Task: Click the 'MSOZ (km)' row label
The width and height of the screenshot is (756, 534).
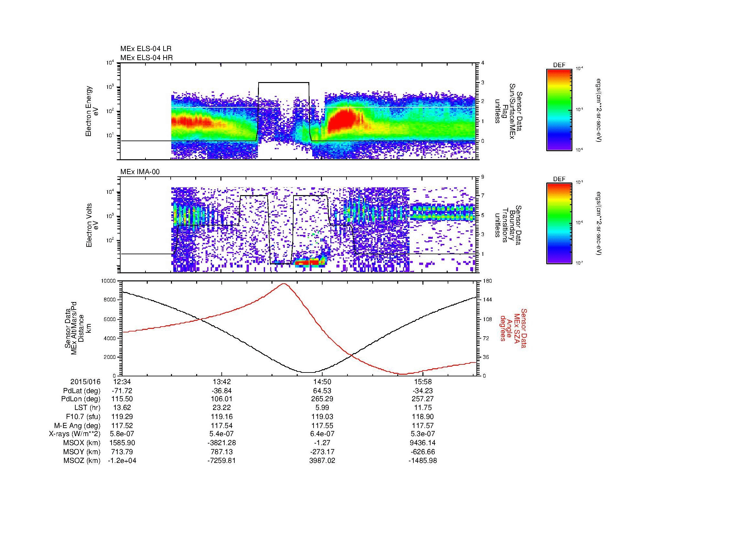Action: point(82,461)
